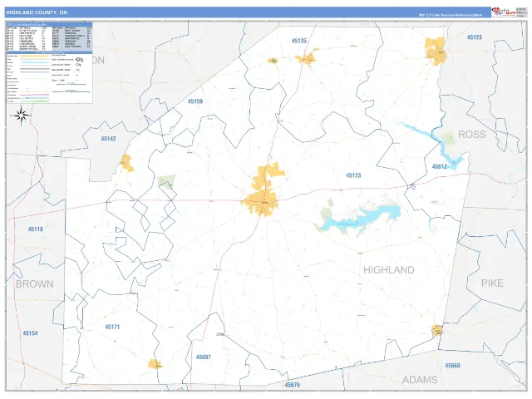Select ZIP code label 45123
The height and width of the screenshot is (399, 532).
tap(474, 37)
